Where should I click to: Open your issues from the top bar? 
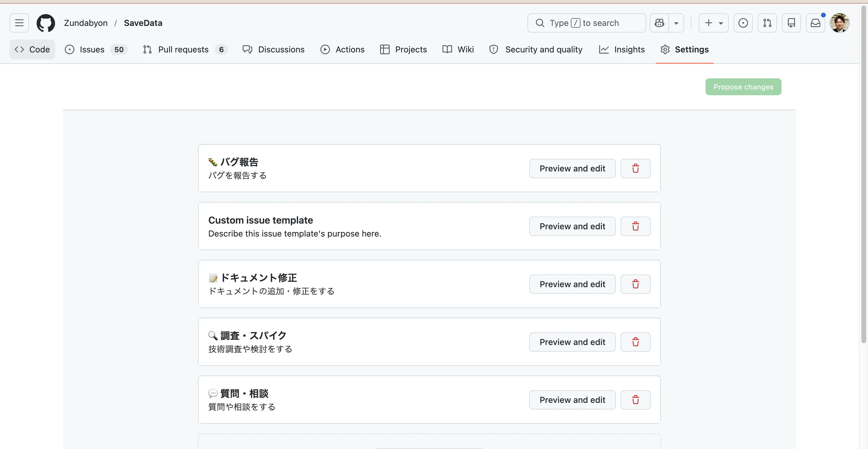coord(743,23)
